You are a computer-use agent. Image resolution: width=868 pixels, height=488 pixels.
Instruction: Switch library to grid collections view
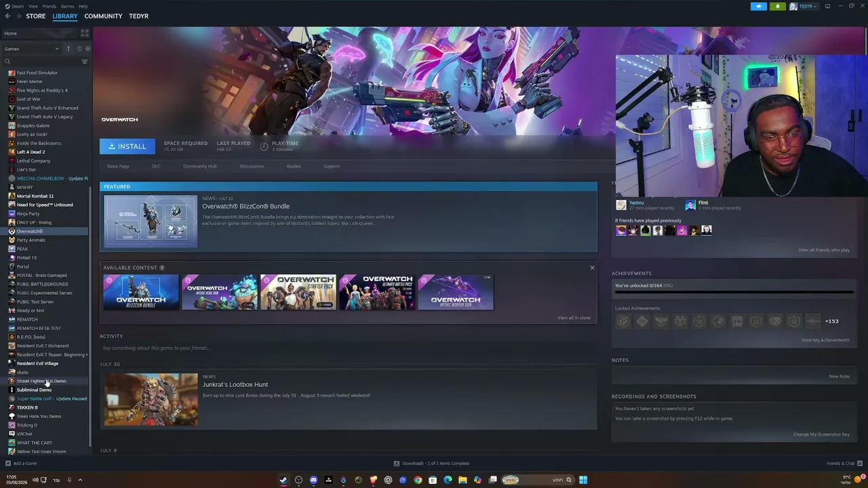pos(85,33)
